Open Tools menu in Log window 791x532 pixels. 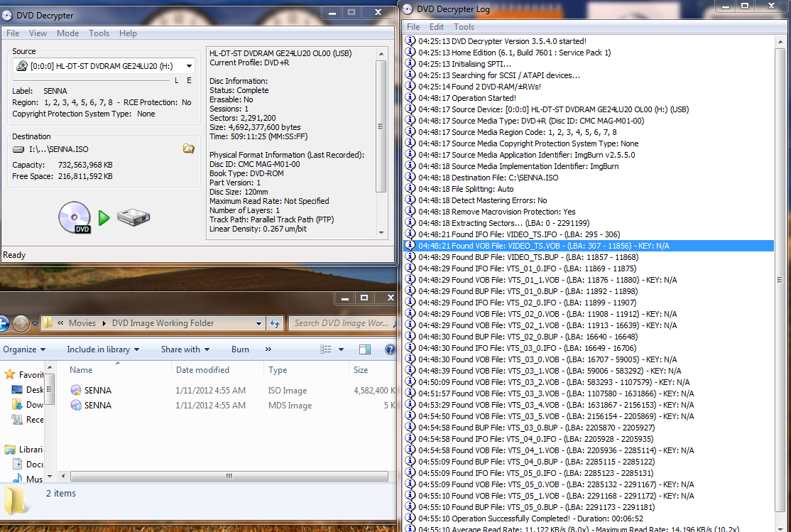point(464,27)
